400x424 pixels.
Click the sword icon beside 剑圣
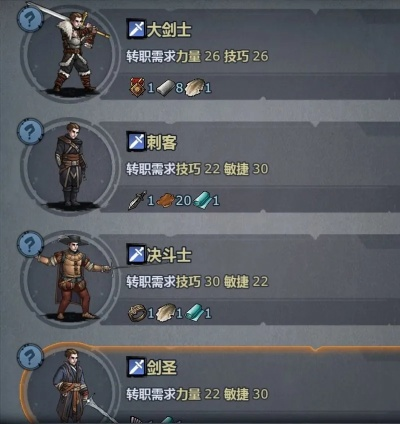pyautogui.click(x=136, y=366)
